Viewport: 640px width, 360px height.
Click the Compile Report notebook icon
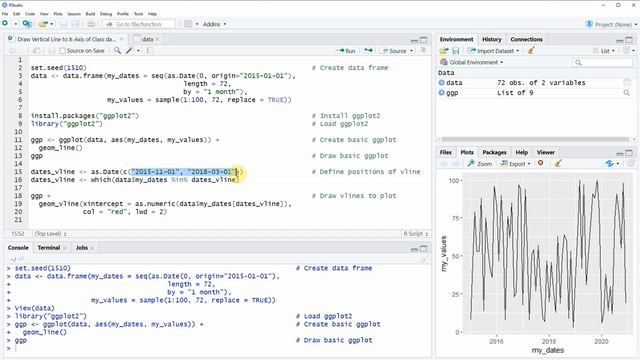tap(150, 51)
